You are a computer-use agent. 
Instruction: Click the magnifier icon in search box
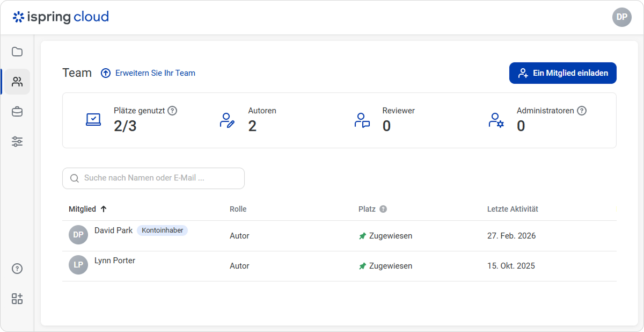(75, 178)
